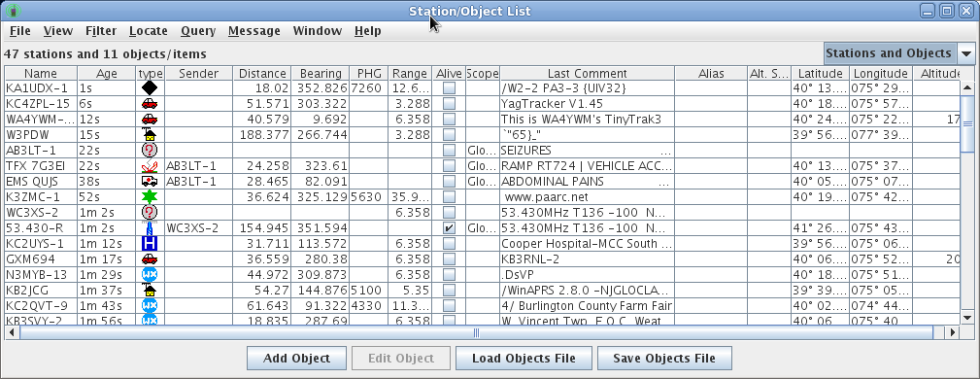The width and height of the screenshot is (980, 379).
Task: Click the house icon for W3PDW
Action: [150, 134]
